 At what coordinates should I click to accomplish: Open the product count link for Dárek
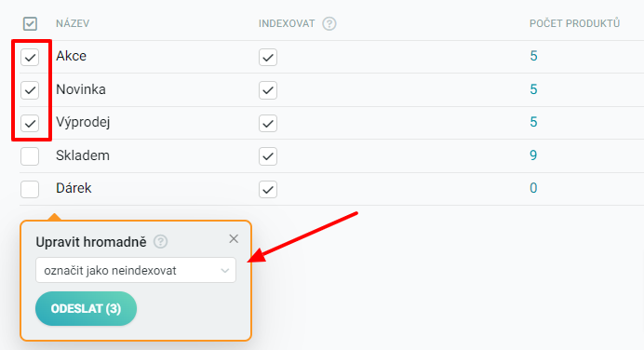coord(533,188)
